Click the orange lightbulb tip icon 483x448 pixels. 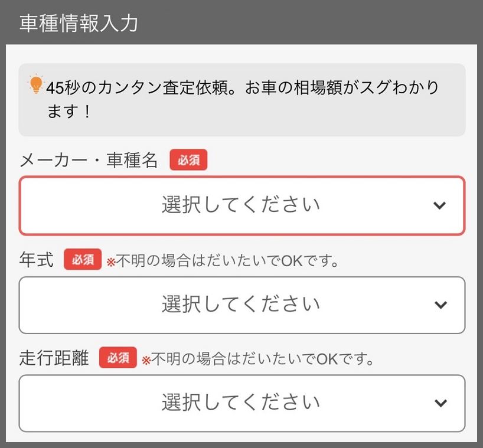pyautogui.click(x=37, y=86)
